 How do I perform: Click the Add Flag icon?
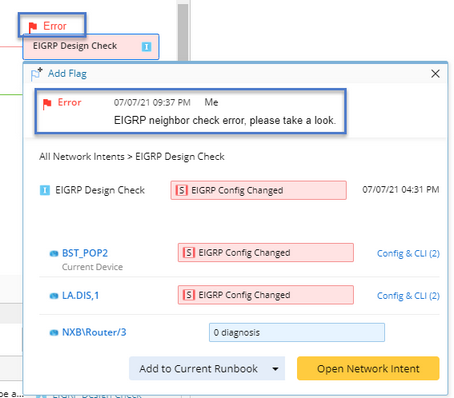point(37,74)
